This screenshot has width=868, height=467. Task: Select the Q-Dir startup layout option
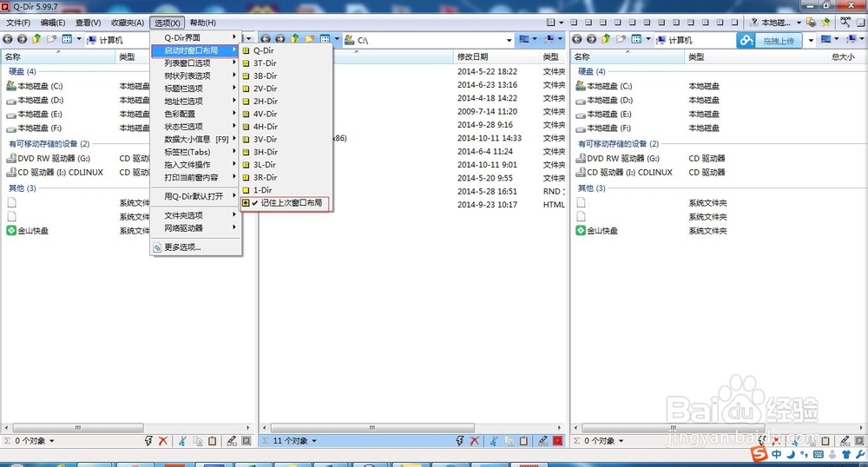286,50
